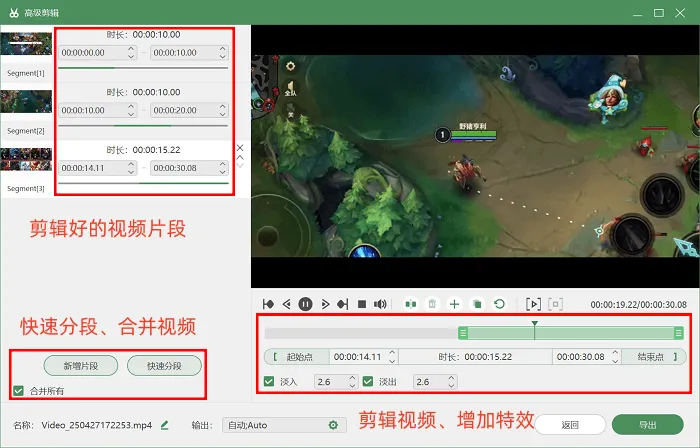Increase the timeline start time 00:00:14.11

[392, 353]
